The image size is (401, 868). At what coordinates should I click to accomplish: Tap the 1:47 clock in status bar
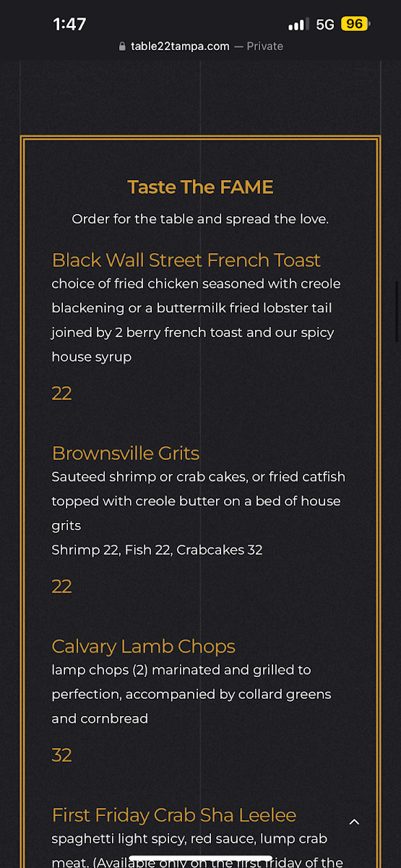69,24
